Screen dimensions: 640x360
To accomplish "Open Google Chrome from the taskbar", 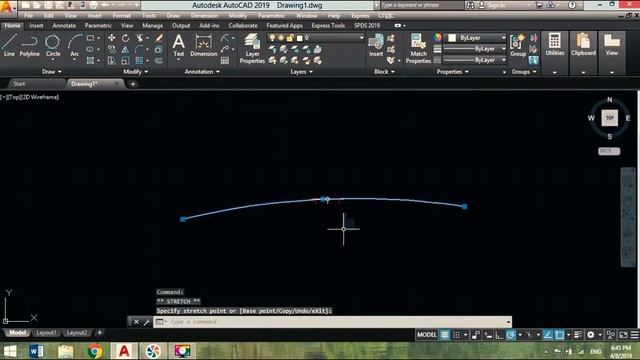I will (94, 351).
